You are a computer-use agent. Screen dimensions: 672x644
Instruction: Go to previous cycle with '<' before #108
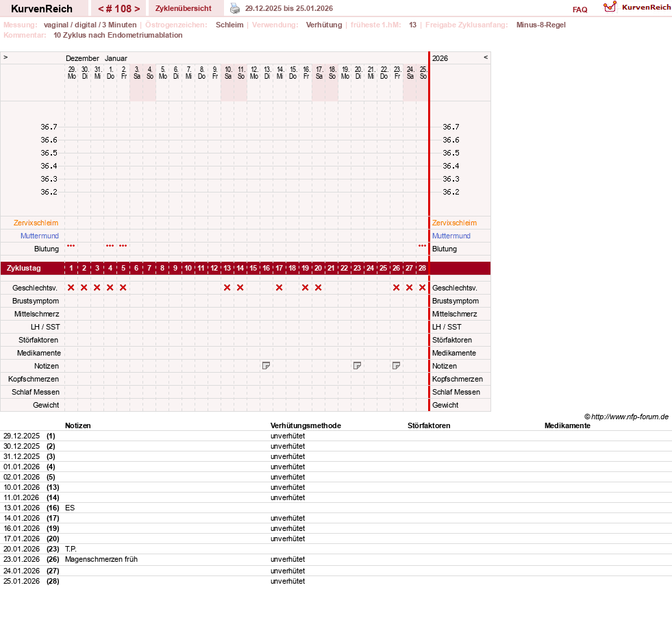coord(101,9)
